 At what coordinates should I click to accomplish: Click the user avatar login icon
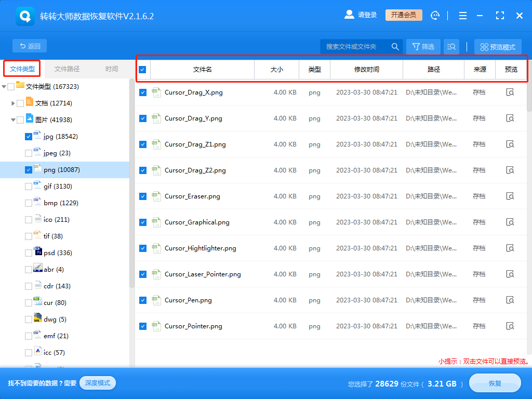(x=349, y=15)
